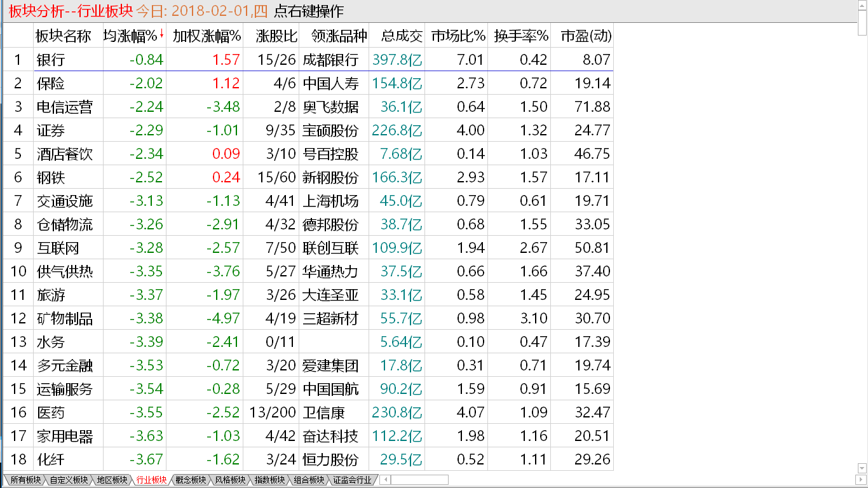Select the 旅游 sector row

click(x=307, y=295)
